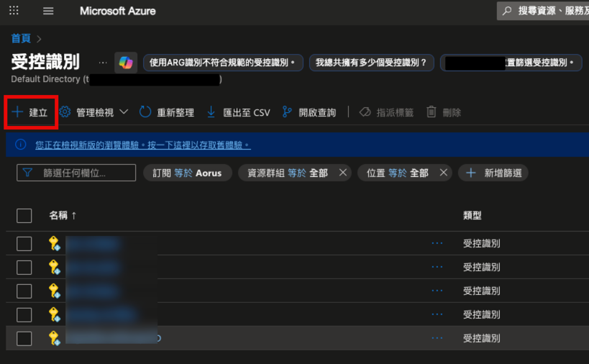589x364 pixels.
Task: Open the Copilot icon next to title
Action: (x=126, y=63)
